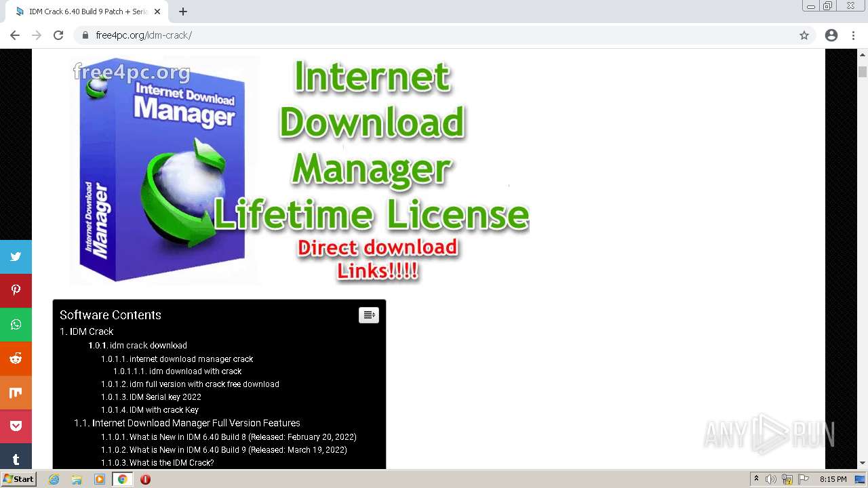This screenshot has width=868, height=488.
Task: Click the Internet Download Manager box image
Action: (163, 171)
